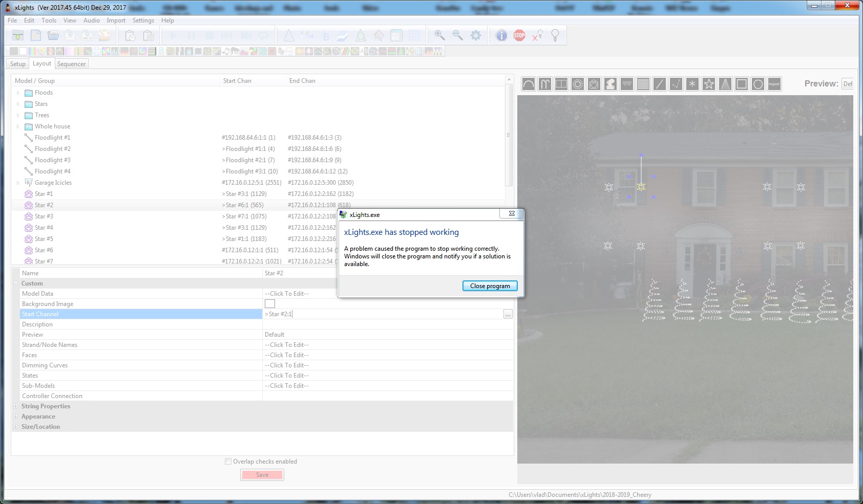Image resolution: width=863 pixels, height=504 pixels.
Task: Toggle the Background Image checkbox field
Action: point(270,303)
